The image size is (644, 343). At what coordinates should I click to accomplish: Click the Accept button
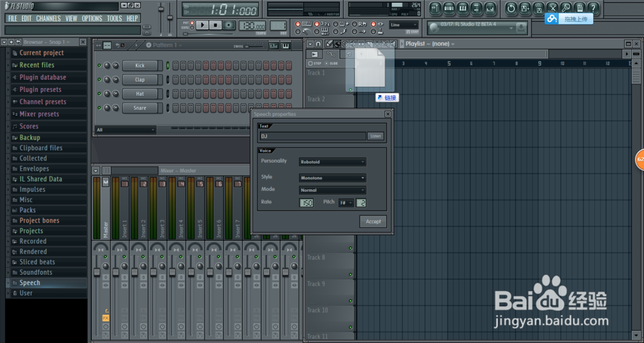(x=373, y=221)
